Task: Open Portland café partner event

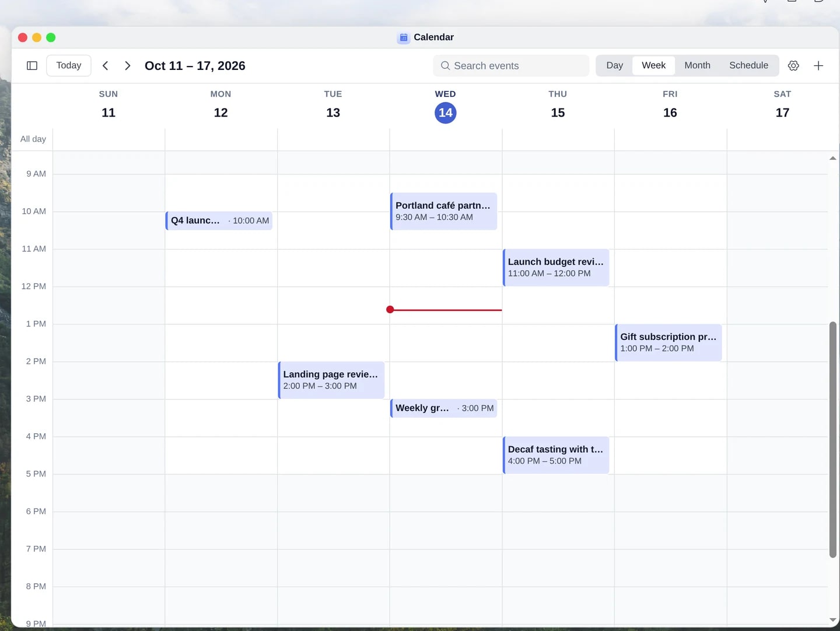Action: pos(443,211)
